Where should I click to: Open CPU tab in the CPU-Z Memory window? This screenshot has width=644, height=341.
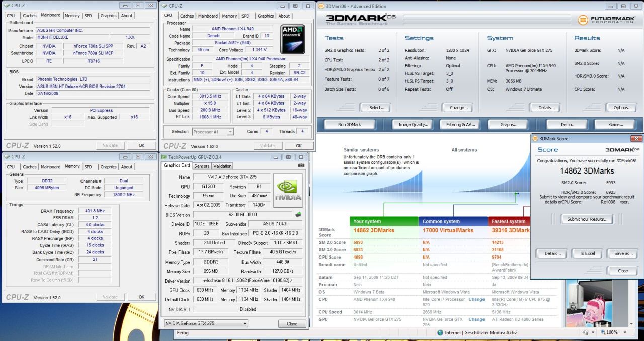point(11,167)
